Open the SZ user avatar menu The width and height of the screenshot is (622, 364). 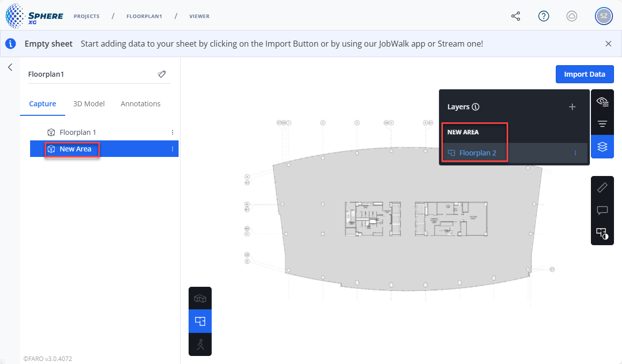pos(604,16)
